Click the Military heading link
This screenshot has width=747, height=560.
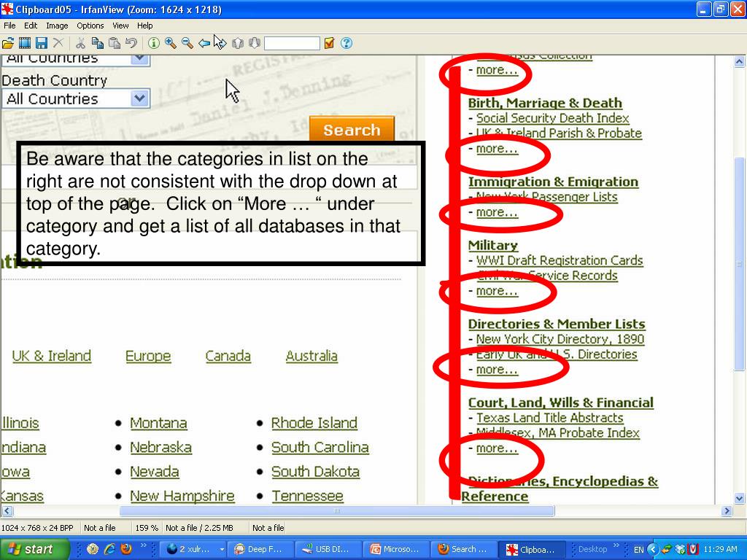[493, 245]
